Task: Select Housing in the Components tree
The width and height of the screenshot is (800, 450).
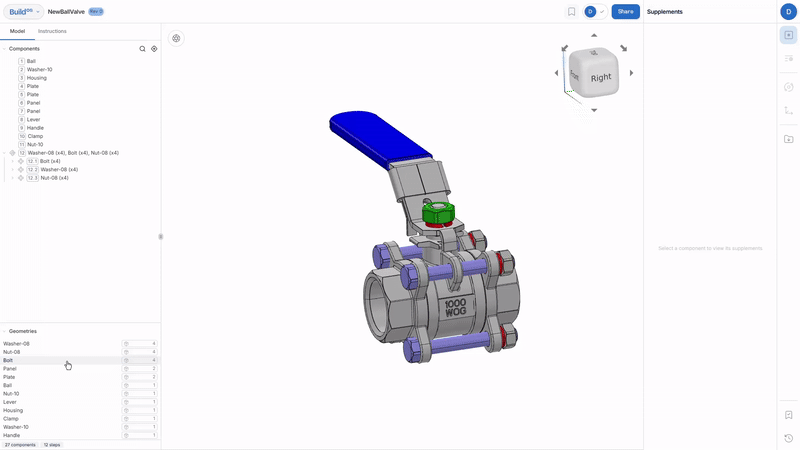Action: [37, 78]
